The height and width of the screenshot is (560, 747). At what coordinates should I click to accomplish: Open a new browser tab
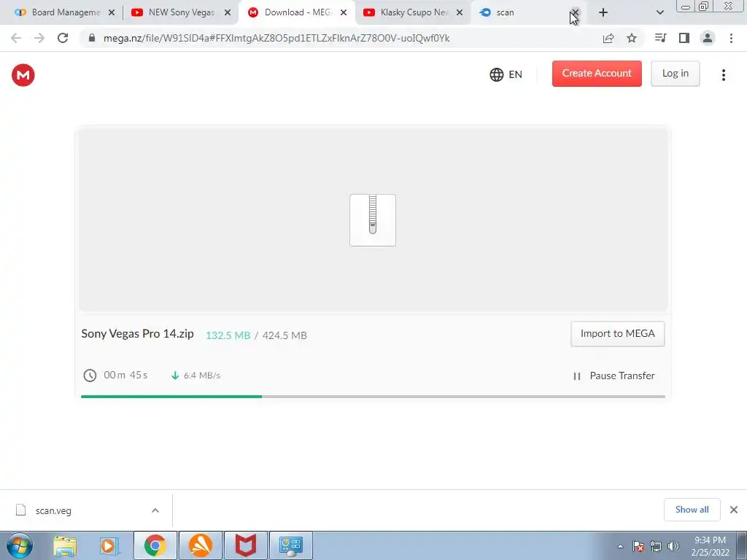[603, 13]
